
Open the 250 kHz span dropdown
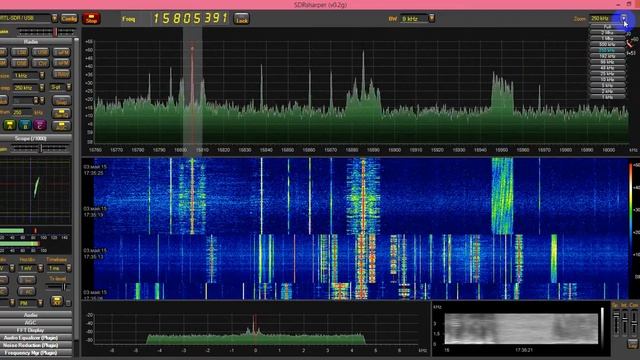(42, 87)
